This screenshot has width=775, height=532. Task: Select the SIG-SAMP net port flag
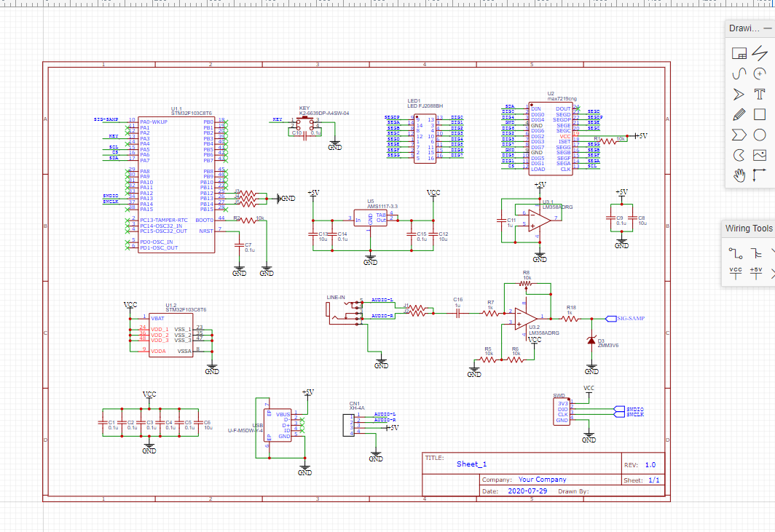click(625, 319)
